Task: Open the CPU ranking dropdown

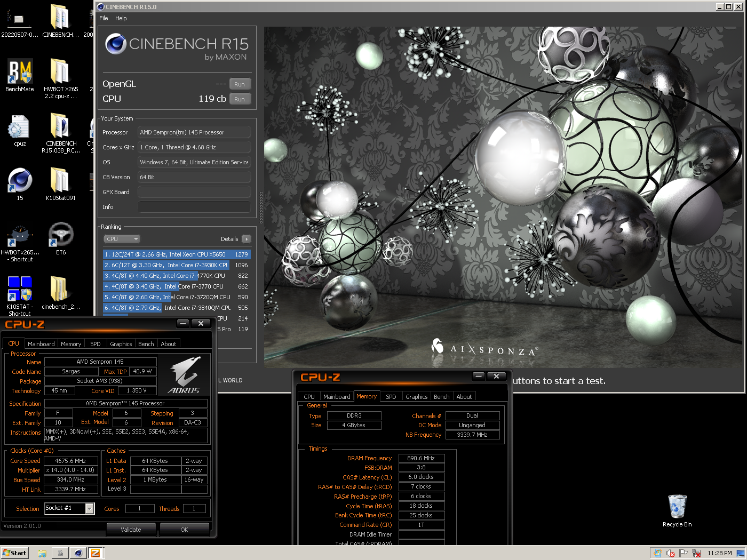Action: tap(122, 239)
